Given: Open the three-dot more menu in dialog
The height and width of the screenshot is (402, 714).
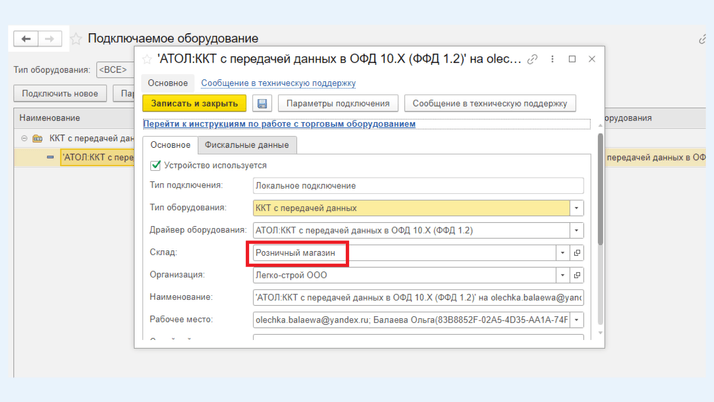Looking at the screenshot, I should pyautogui.click(x=552, y=59).
